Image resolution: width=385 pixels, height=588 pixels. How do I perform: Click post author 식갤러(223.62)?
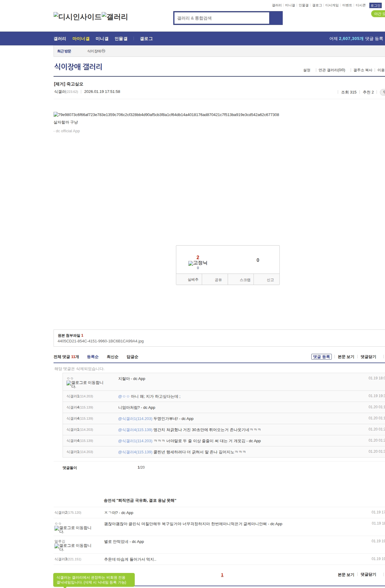[x=66, y=92]
